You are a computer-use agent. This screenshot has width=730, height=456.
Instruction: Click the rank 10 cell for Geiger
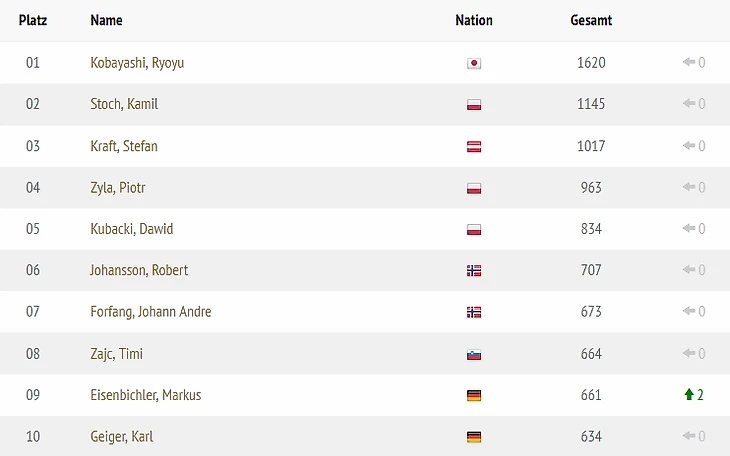pyautogui.click(x=33, y=436)
